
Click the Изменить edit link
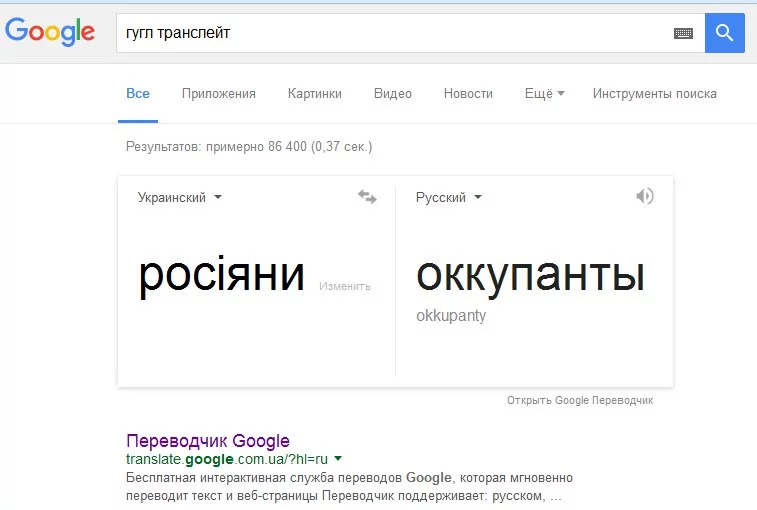[x=345, y=286]
